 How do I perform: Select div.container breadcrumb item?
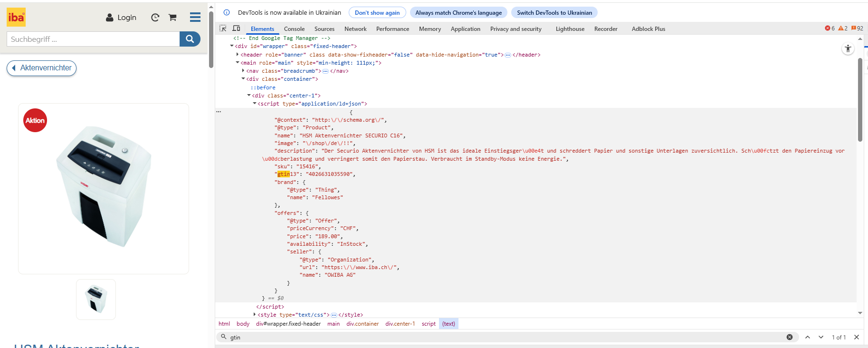362,324
